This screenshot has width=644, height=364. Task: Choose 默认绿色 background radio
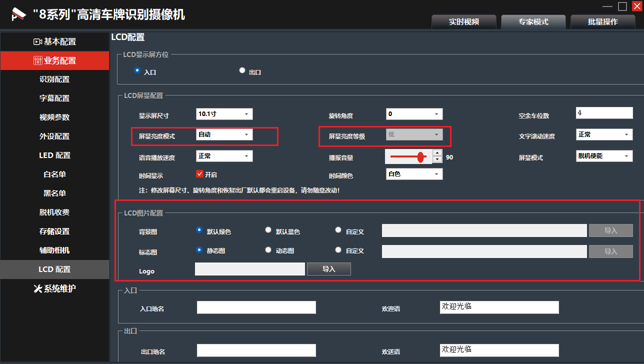point(199,230)
